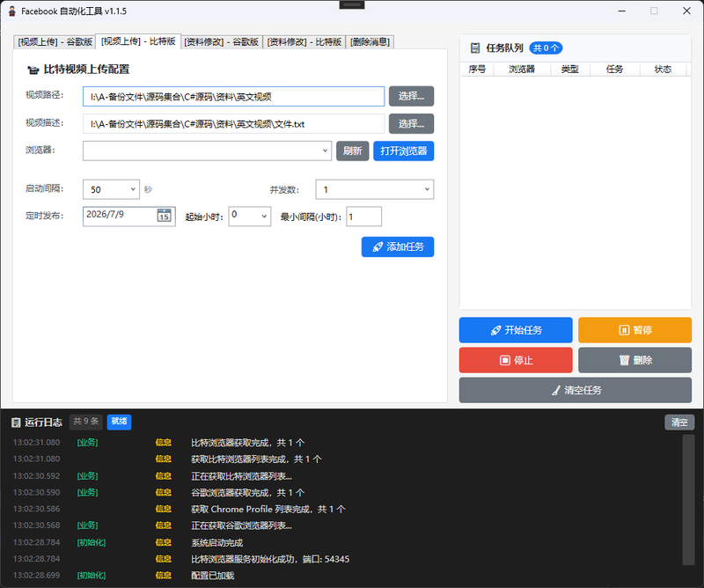This screenshot has height=588, width=704.
Task: Click the camera icon beside 比特视频上传配置
Action: (33, 70)
